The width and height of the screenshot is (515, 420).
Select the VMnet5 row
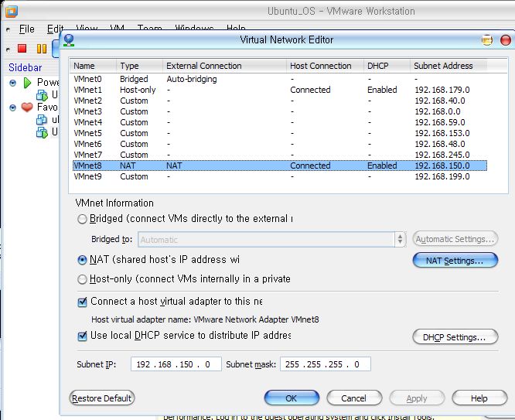(279, 134)
